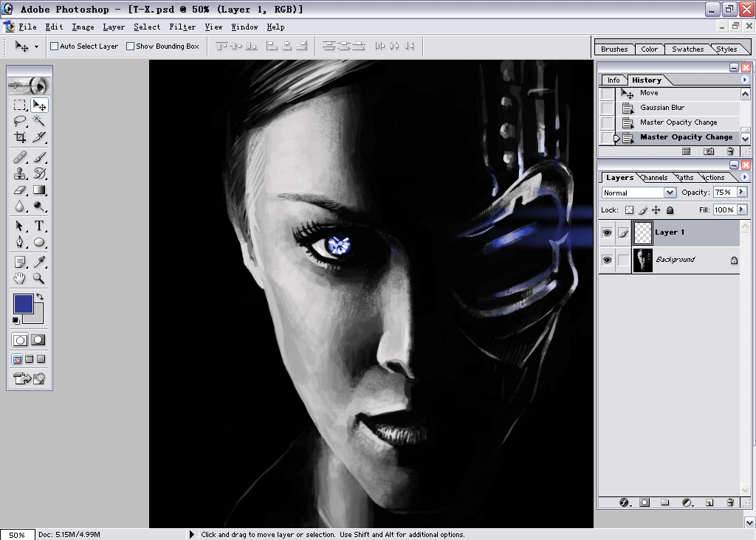Select the Eyedropper tool

pyautogui.click(x=39, y=262)
